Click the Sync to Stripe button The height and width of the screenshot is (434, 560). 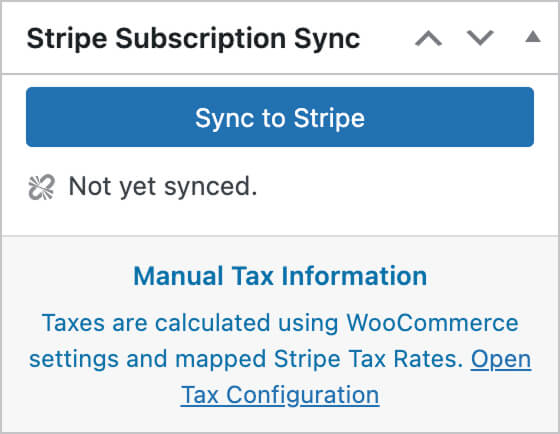pyautogui.click(x=280, y=117)
